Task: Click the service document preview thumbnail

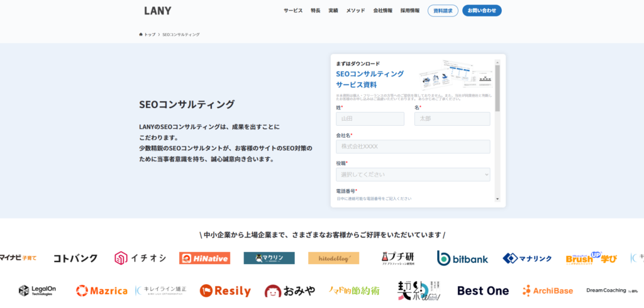Action: (x=456, y=75)
